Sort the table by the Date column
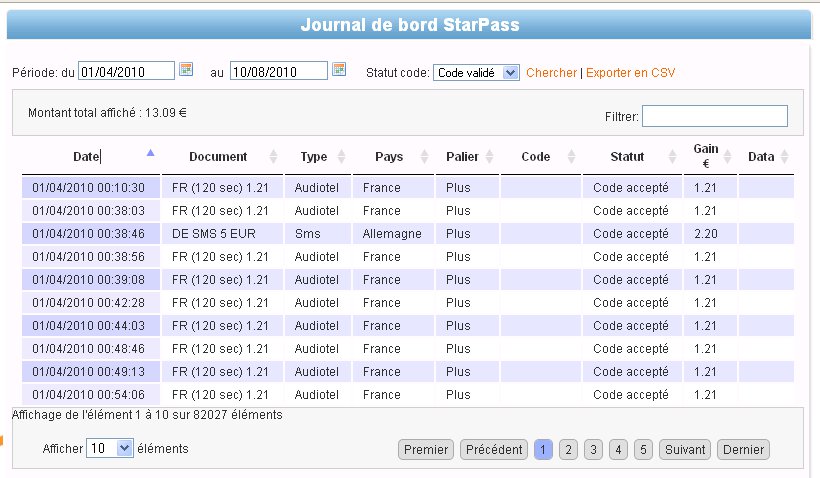Viewport: 820px width, 478px height. click(91, 156)
